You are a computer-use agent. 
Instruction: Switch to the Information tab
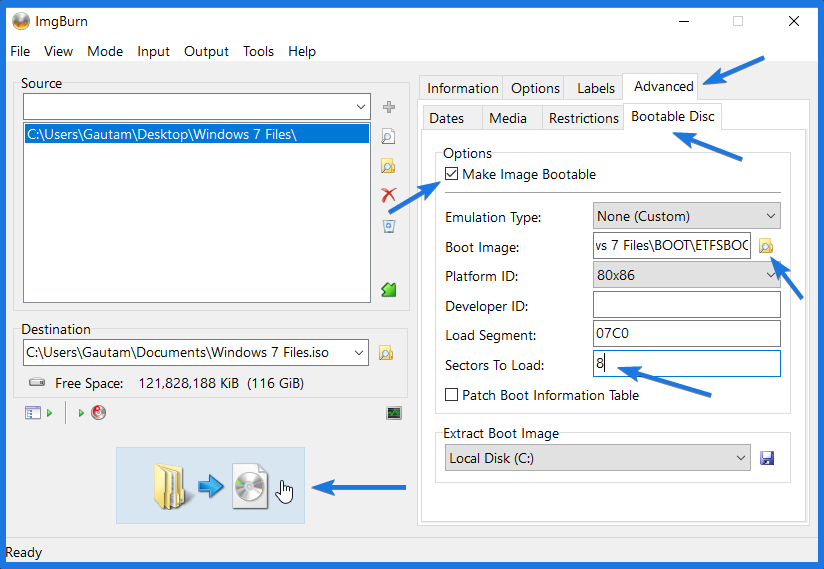click(462, 88)
